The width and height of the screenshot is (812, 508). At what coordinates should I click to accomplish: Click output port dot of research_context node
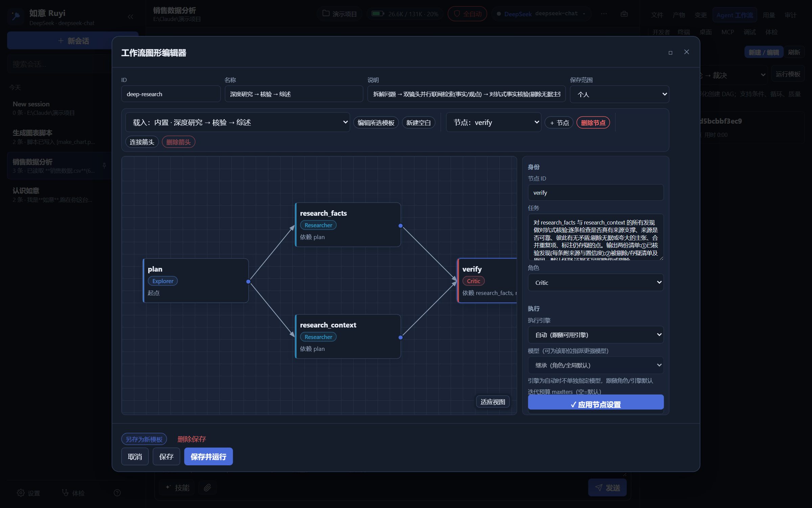401,337
